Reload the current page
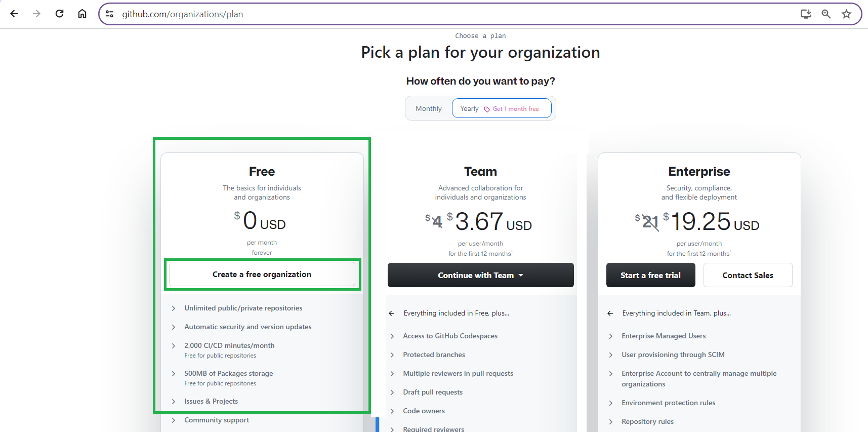The image size is (868, 432). [59, 14]
